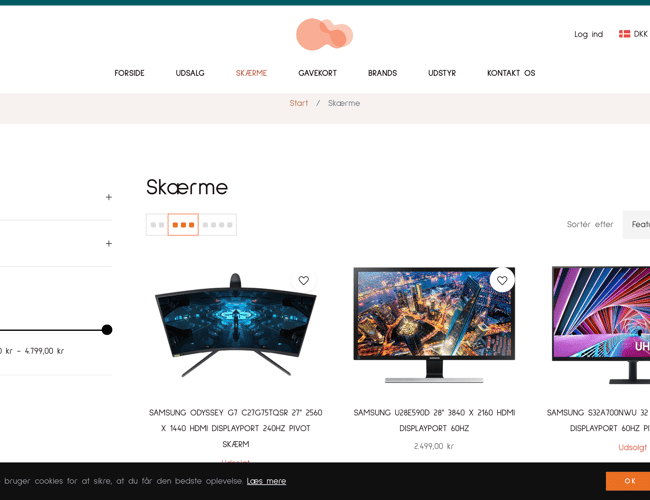
Task: Expand second sidebar filter plus icon
Action: (109, 243)
